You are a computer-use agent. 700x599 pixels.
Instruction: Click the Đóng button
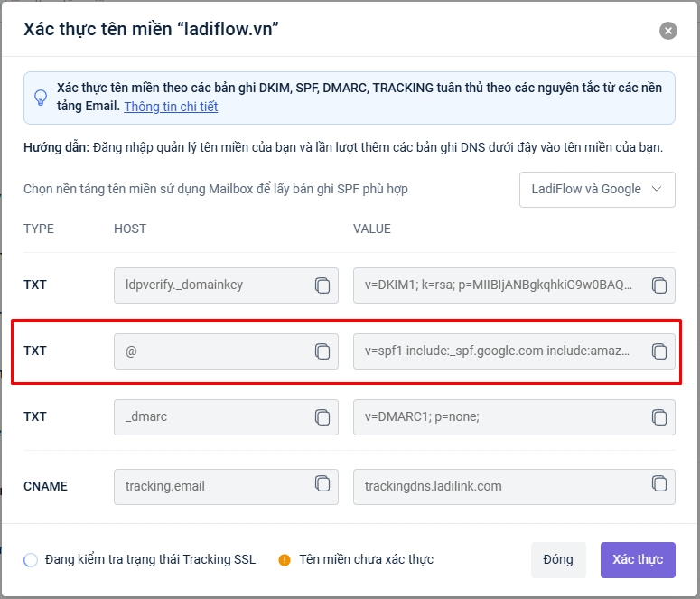tap(558, 560)
